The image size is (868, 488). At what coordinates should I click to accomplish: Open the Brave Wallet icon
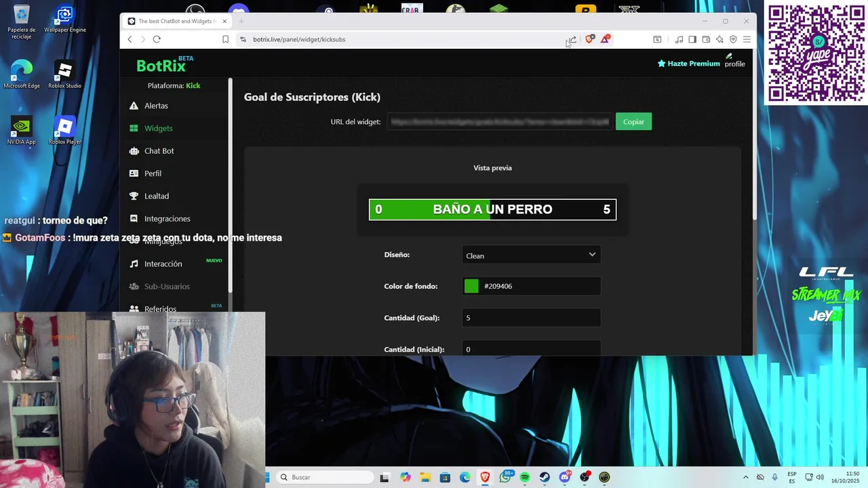coord(706,39)
